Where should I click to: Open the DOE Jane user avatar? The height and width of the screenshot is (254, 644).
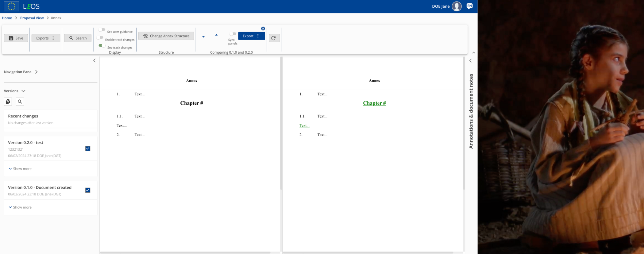[x=457, y=6]
